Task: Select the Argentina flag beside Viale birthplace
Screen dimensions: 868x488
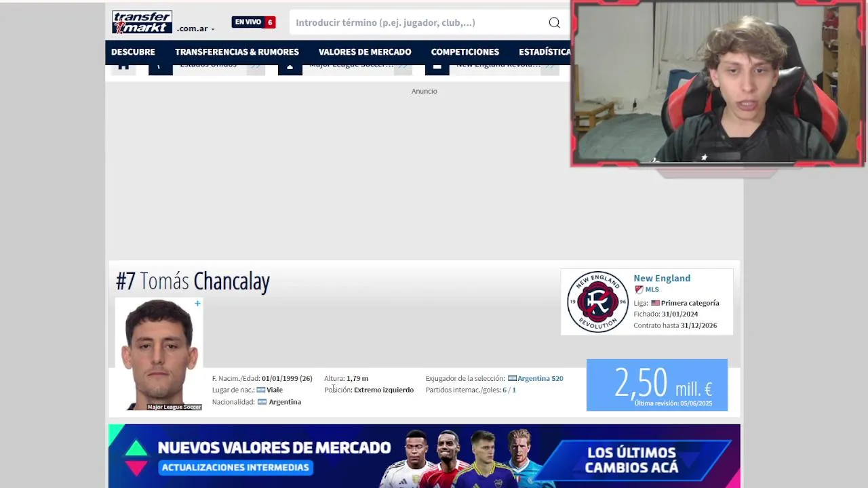Action: click(260, 390)
